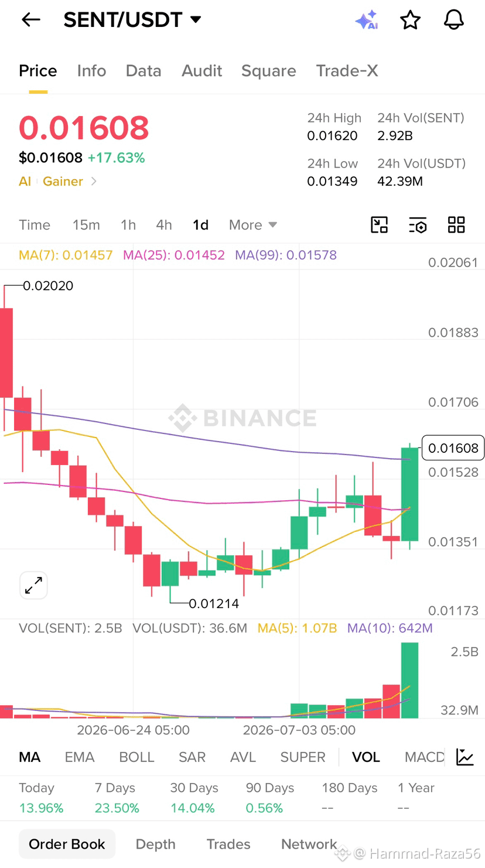485x868 pixels.
Task: Tap the tallest green volume bar
Action: (410, 680)
